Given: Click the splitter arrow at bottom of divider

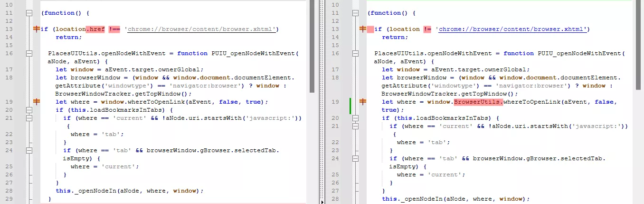Looking at the screenshot, I should click(x=323, y=202).
